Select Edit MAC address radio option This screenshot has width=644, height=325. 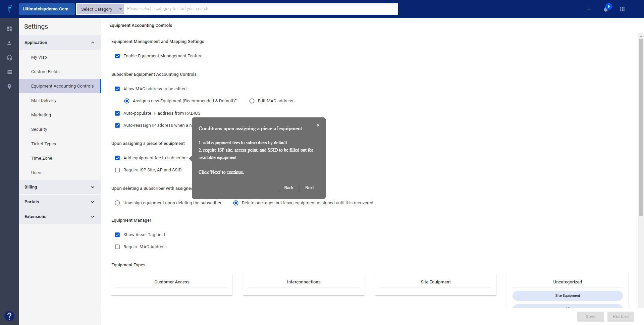coord(252,101)
